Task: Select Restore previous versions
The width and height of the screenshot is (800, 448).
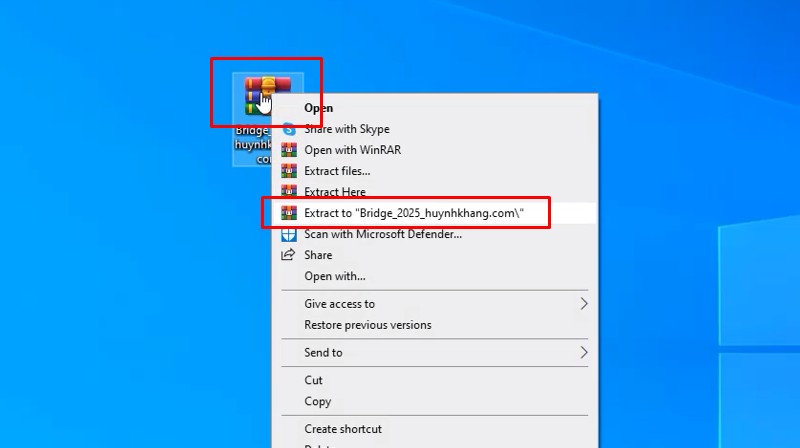Action: pos(368,325)
